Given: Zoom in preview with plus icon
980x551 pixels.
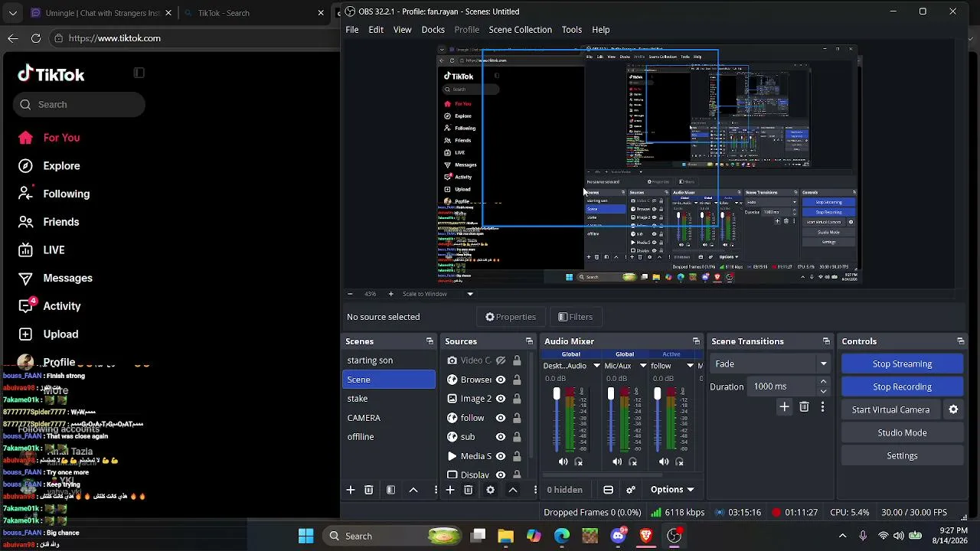Looking at the screenshot, I should [390, 294].
